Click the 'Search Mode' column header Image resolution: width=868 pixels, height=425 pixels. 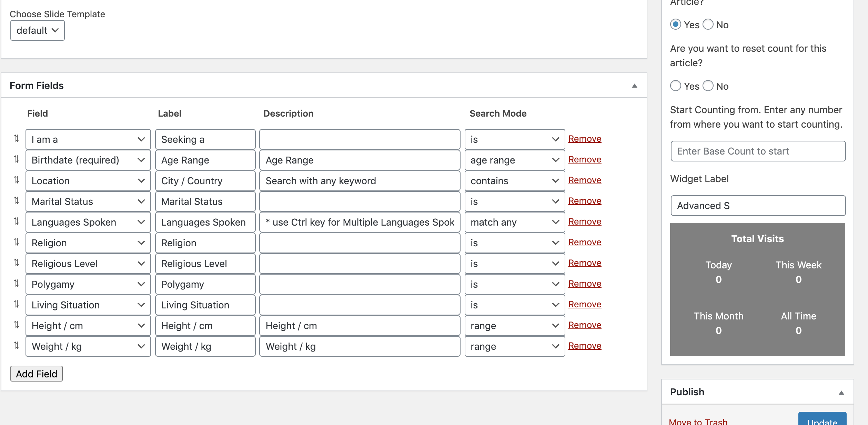(x=498, y=113)
